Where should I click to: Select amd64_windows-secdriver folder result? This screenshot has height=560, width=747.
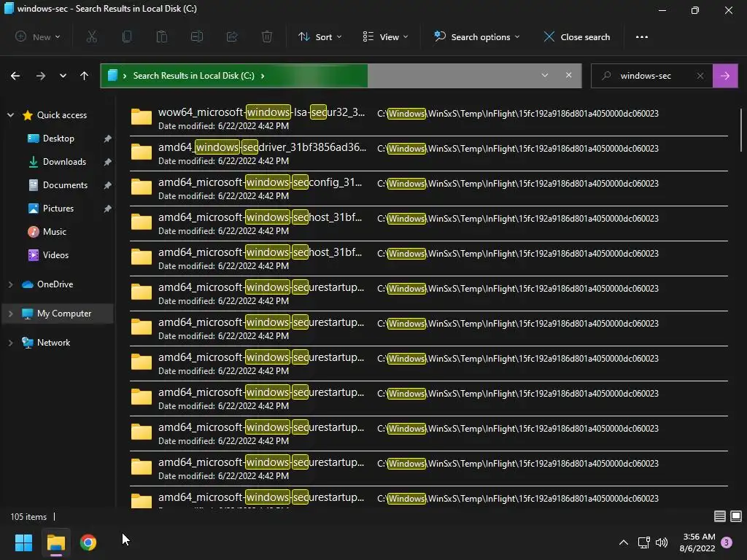pos(428,153)
